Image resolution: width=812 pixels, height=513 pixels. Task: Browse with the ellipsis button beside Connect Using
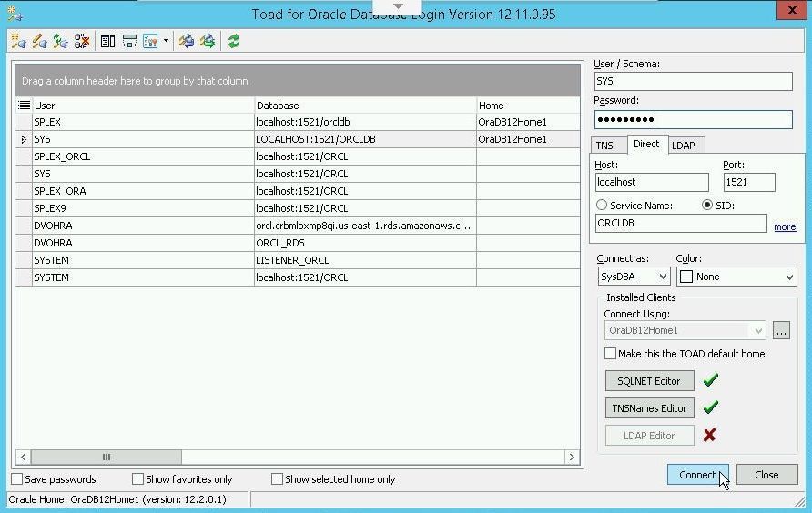tap(781, 330)
